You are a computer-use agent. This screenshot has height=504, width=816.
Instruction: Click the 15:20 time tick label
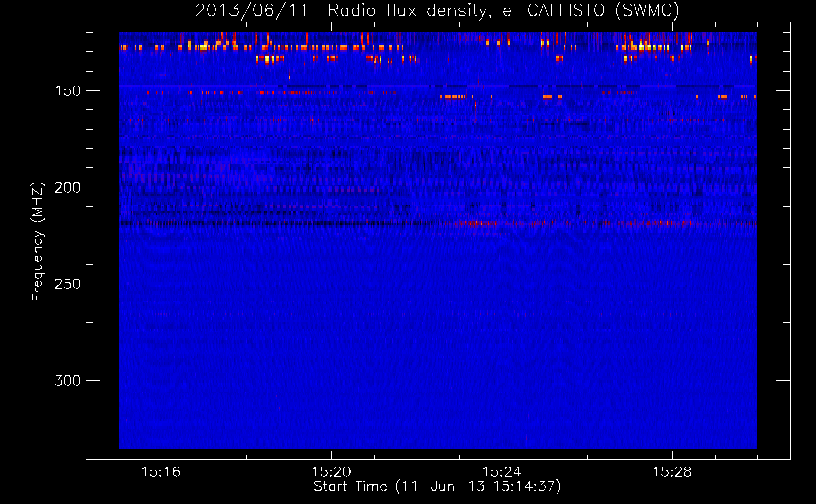[x=331, y=472]
